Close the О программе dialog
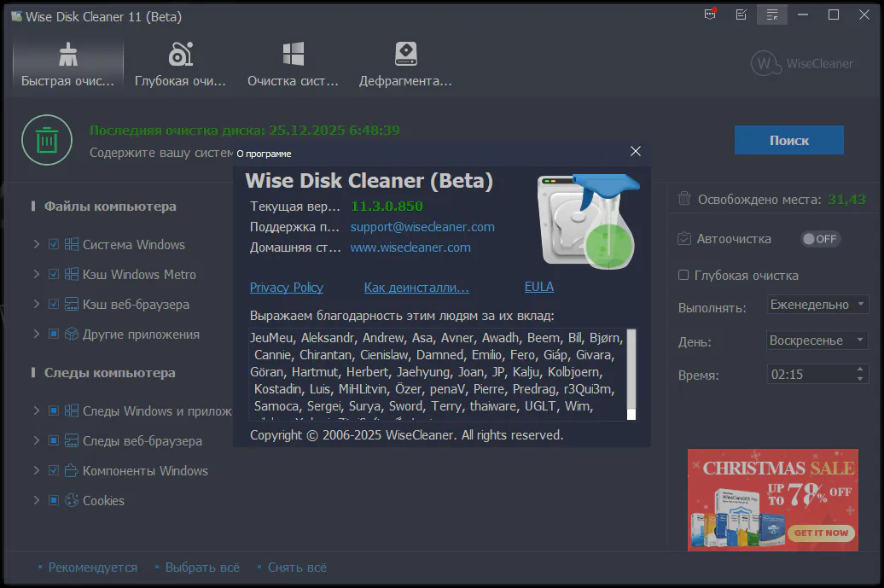Viewport: 884px width, 588px height. coord(635,151)
